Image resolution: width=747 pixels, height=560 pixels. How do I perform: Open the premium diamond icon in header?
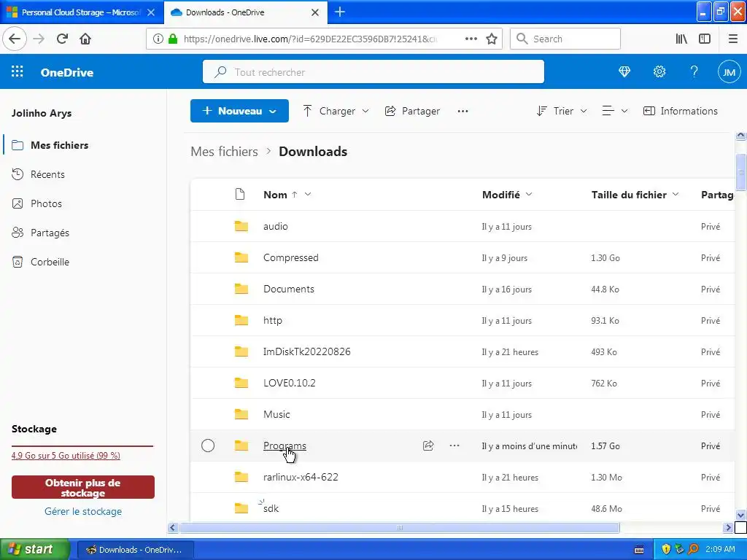point(624,72)
